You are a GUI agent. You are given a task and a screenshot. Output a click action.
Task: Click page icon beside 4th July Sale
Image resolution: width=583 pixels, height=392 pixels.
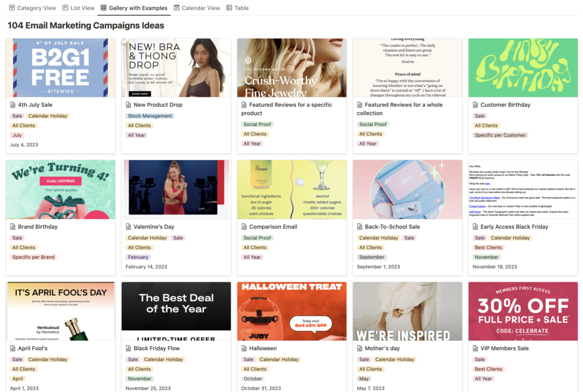13,105
